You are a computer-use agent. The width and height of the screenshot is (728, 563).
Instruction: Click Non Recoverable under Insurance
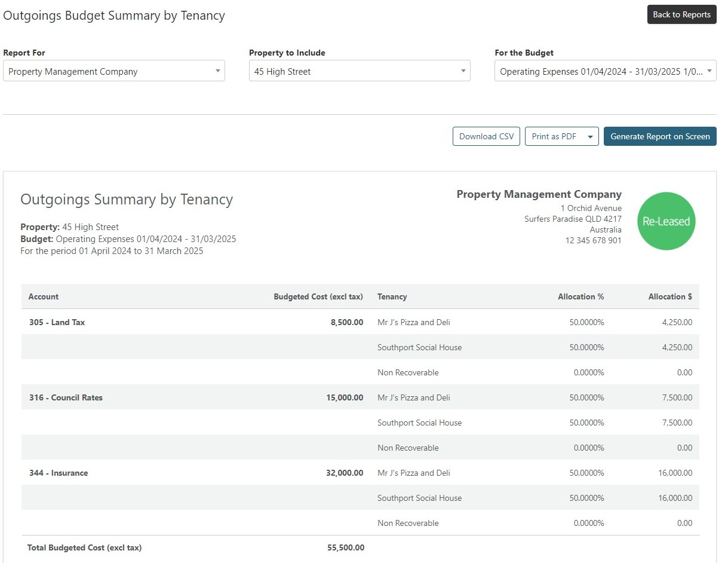pyautogui.click(x=408, y=523)
